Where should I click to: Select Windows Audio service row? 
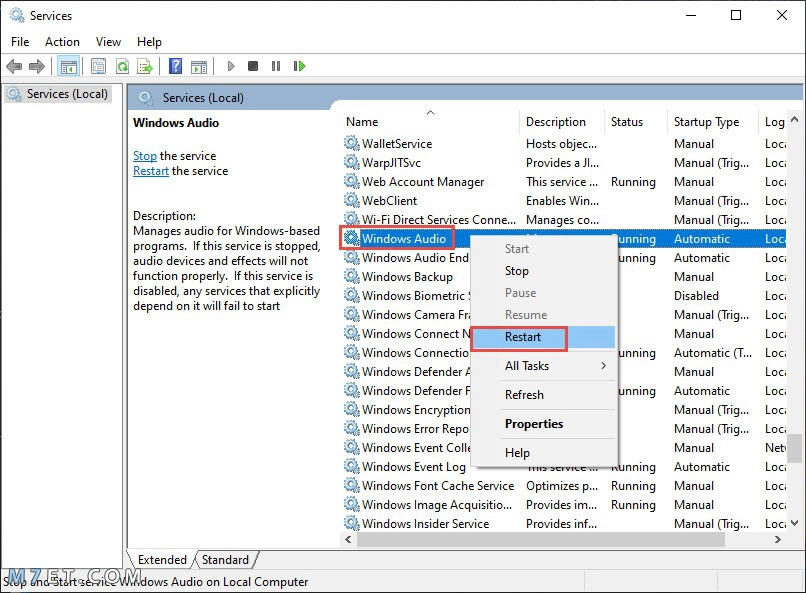tap(563, 238)
